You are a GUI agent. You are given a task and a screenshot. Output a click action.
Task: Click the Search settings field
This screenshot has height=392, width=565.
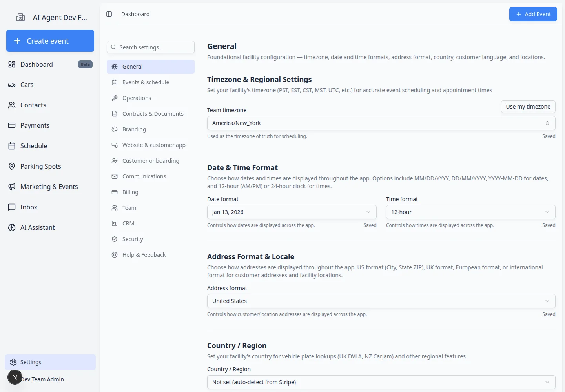(151, 47)
